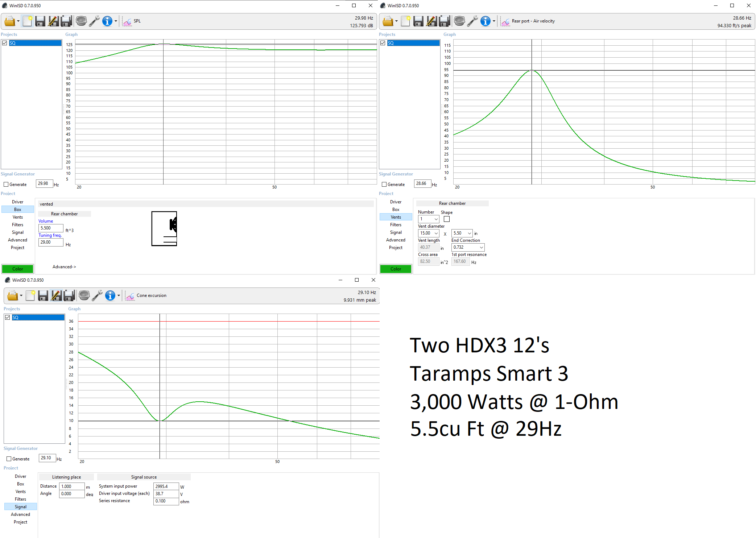Click graph icon beside Rear port - Air velocity
The image size is (756, 538).
[x=505, y=21]
